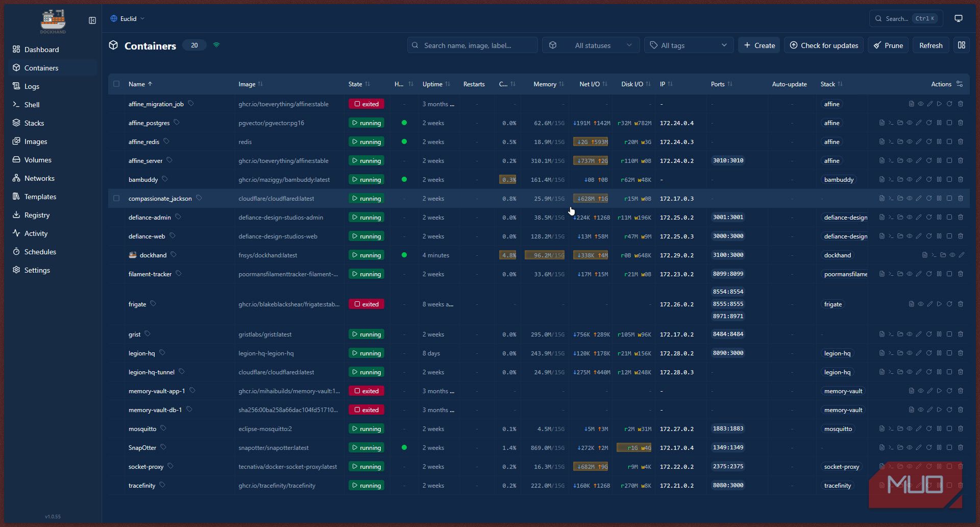Screen dimensions: 980x527
Task: Delete the memory-vault-db-1 container
Action: [x=961, y=410]
